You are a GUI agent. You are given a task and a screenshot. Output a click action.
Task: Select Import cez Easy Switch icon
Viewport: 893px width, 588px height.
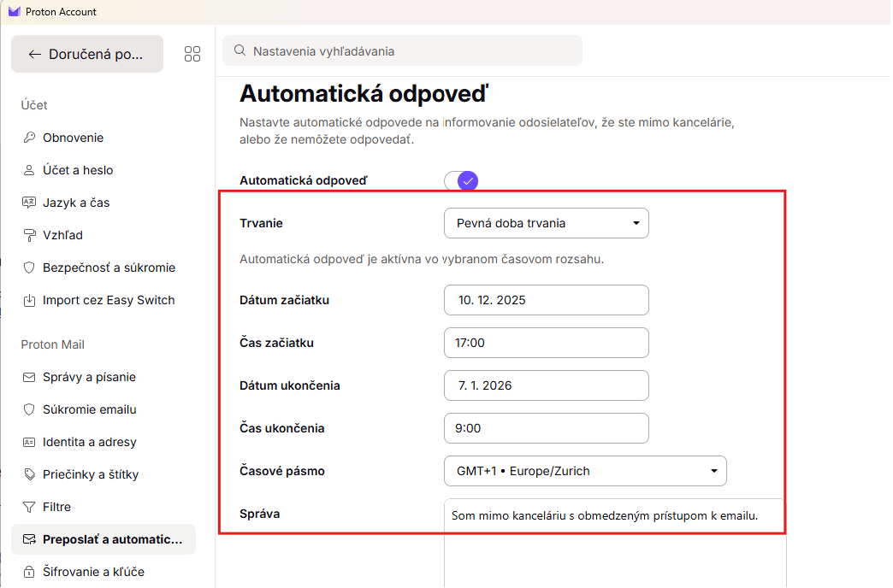click(29, 300)
